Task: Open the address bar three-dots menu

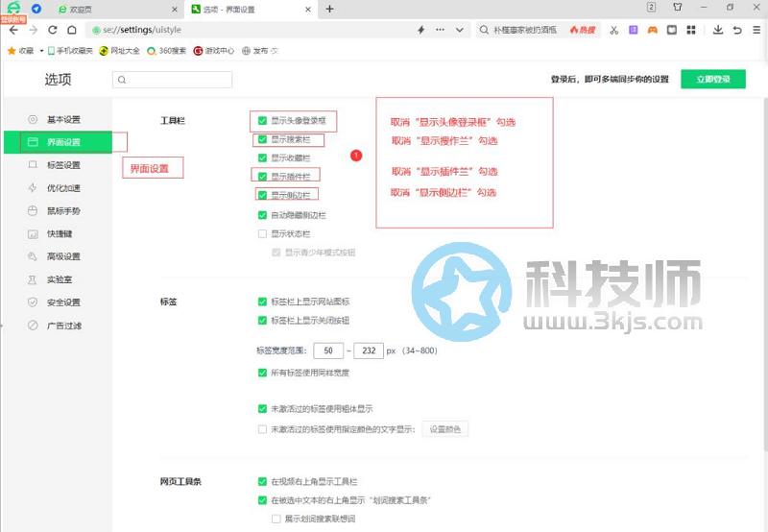Action: pos(441,30)
